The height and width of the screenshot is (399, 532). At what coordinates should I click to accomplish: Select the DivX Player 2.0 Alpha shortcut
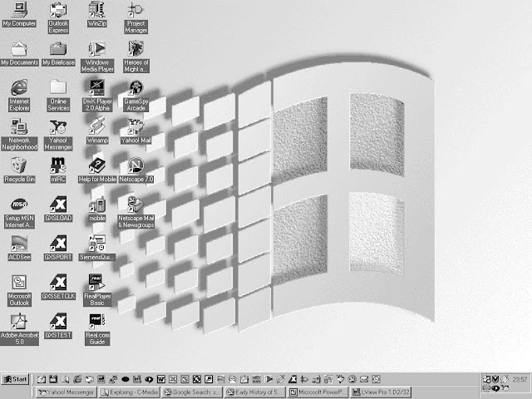point(97,96)
